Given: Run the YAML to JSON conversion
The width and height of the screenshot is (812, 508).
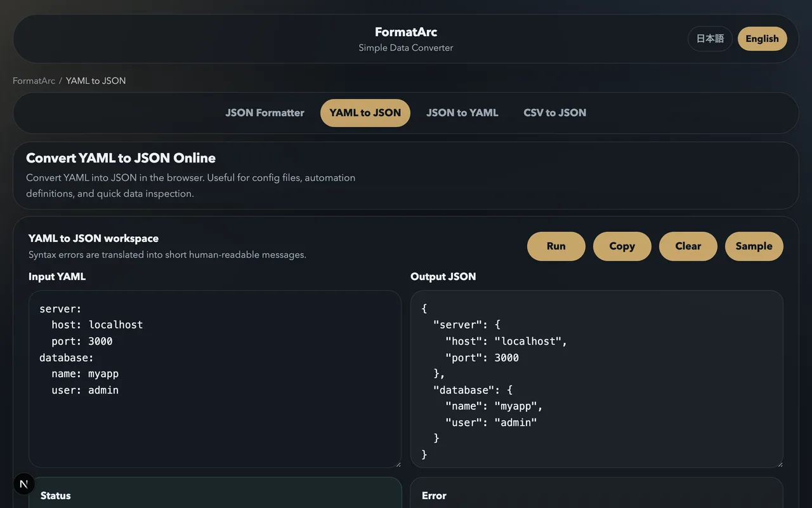Looking at the screenshot, I should pos(556,246).
